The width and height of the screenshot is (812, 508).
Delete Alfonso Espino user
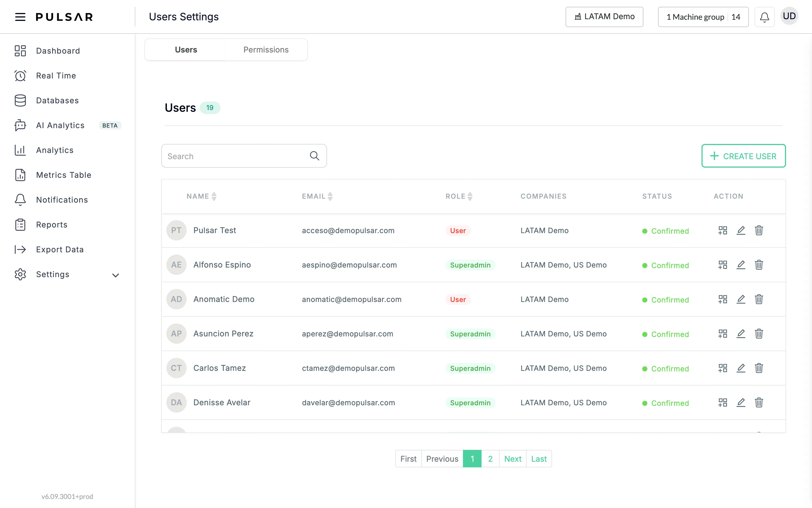point(759,265)
